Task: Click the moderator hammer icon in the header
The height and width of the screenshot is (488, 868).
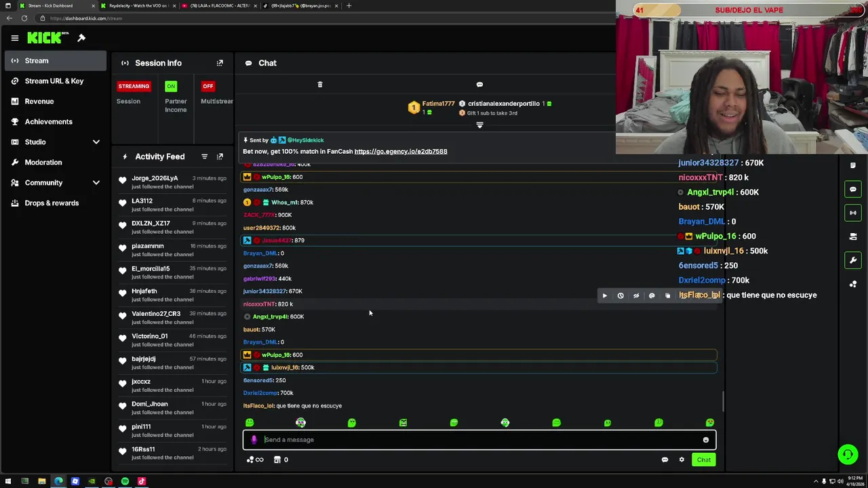Action: pos(81,38)
